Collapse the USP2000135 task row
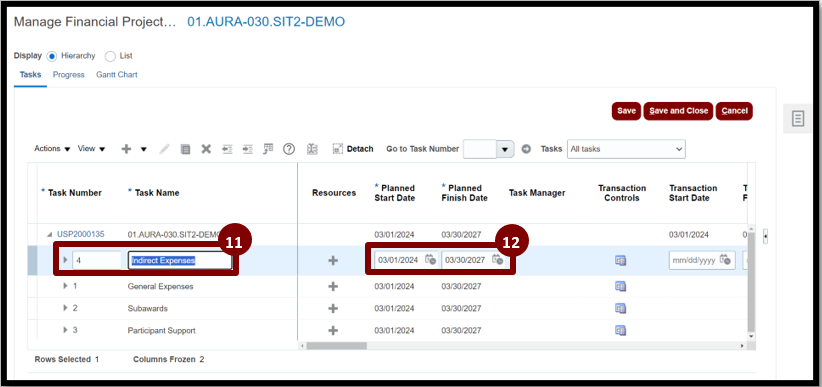 pos(50,235)
